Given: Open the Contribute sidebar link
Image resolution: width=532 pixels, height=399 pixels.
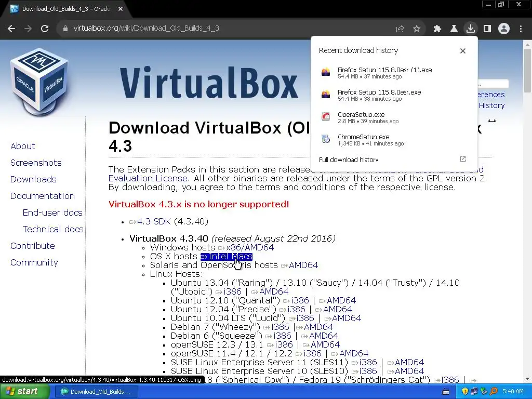Looking at the screenshot, I should click(33, 246).
